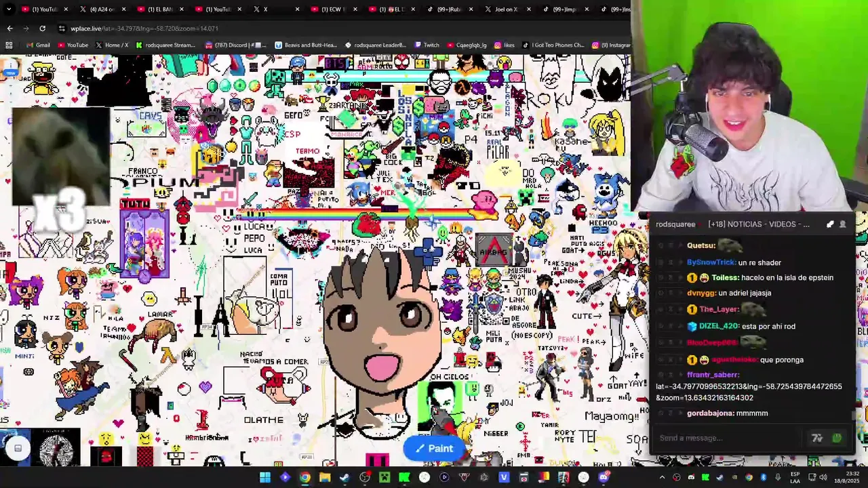Open the Minecraft creeper taskbar icon
This screenshot has width=868, height=488.
tap(384, 478)
